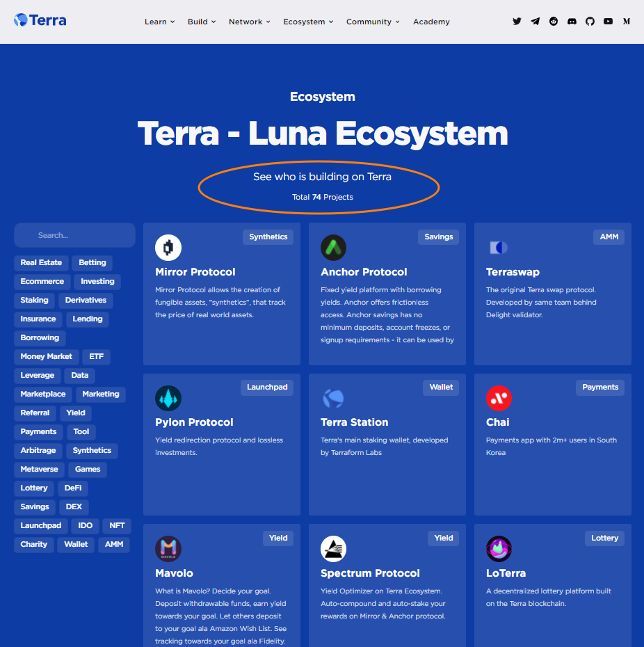Filter by NFT tag
This screenshot has width=644, height=647.
tap(117, 526)
